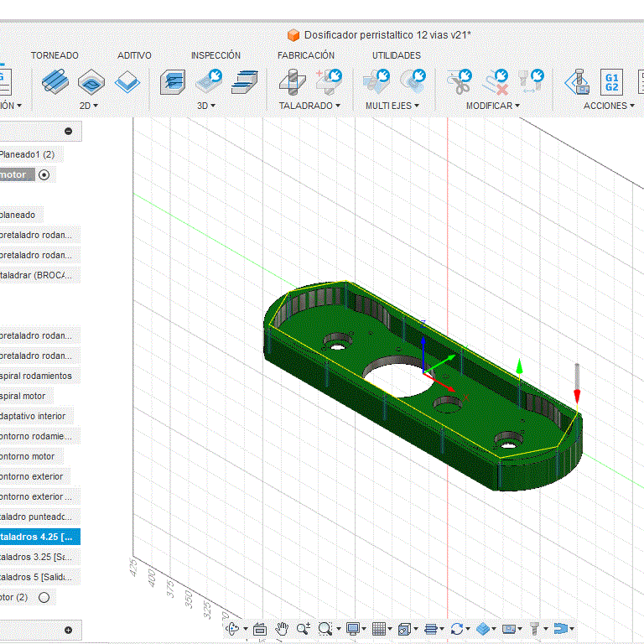Select the 'spiral rodamientos' operation
The width and height of the screenshot is (644, 644).
click(x=36, y=376)
